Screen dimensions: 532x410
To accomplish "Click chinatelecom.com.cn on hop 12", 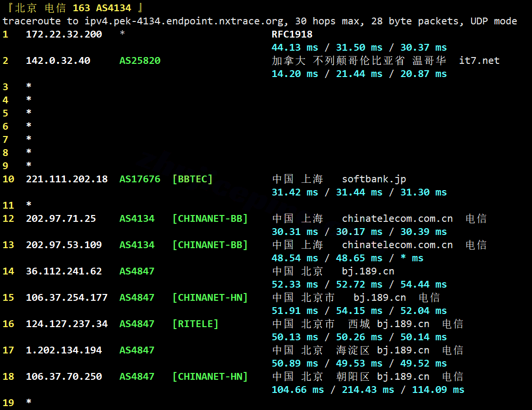I will coord(397,219).
